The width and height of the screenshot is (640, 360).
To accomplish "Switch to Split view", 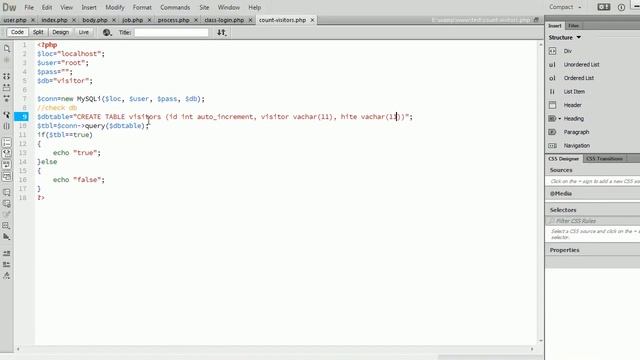I will click(x=38, y=32).
